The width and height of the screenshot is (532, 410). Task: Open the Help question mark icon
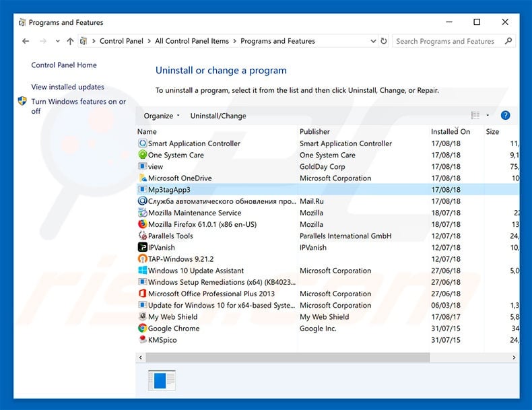[x=505, y=115]
